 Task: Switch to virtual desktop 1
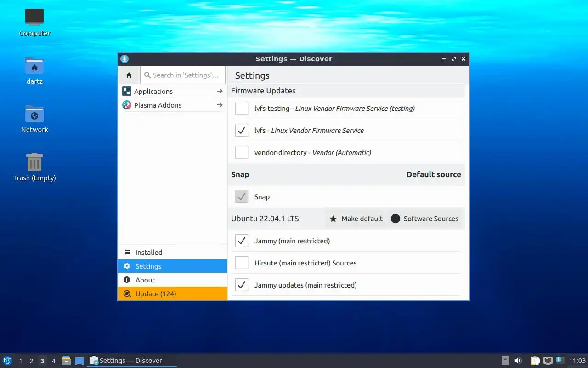(x=21, y=361)
